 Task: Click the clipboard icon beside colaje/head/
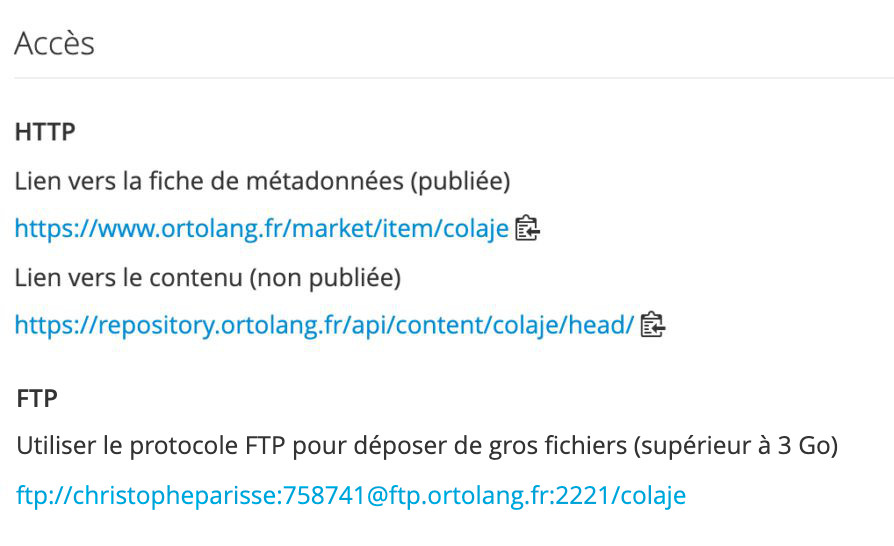tap(653, 325)
